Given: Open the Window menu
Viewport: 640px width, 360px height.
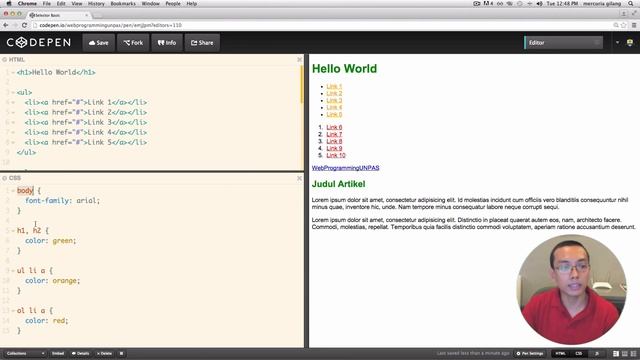Looking at the screenshot, I should pos(151,3).
